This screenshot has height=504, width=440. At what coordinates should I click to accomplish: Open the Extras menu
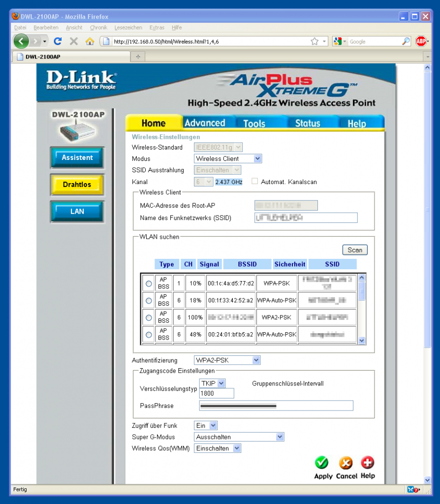pos(157,28)
